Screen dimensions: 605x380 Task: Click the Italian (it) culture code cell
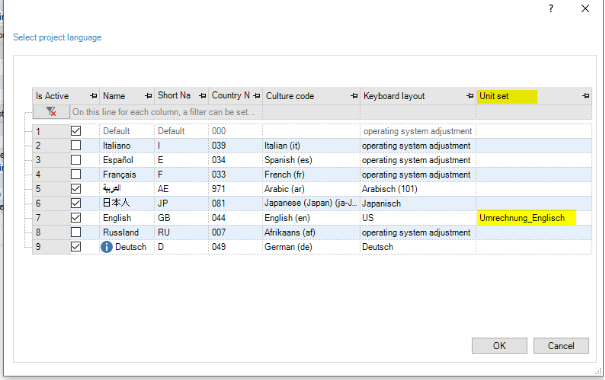coord(311,146)
